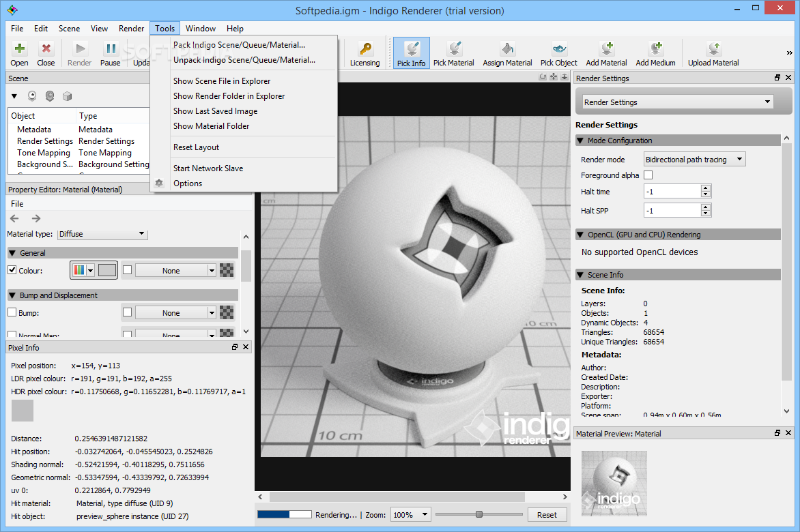Click the checker texture icon in Bump row

tap(227, 312)
